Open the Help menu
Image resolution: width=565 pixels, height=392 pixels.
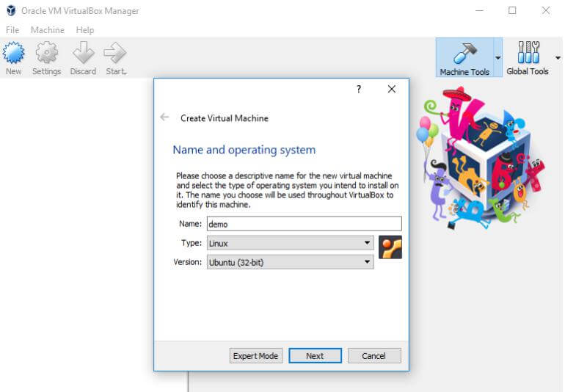pyautogui.click(x=85, y=30)
